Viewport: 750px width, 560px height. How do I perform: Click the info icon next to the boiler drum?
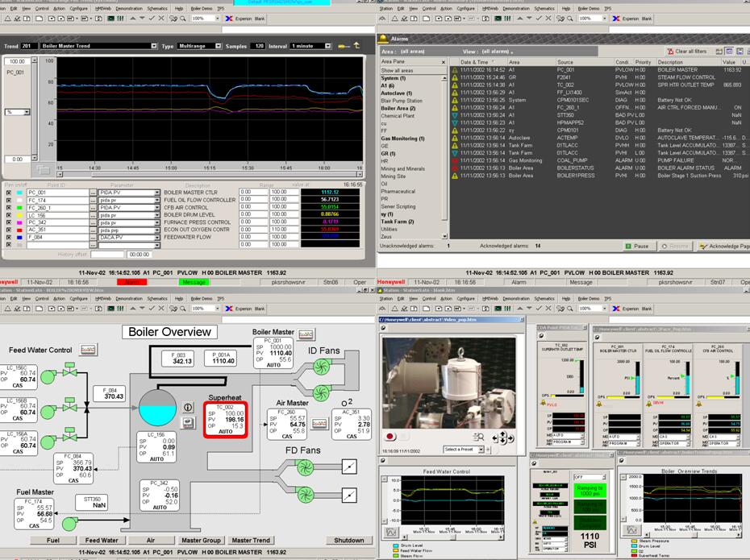click(x=188, y=408)
